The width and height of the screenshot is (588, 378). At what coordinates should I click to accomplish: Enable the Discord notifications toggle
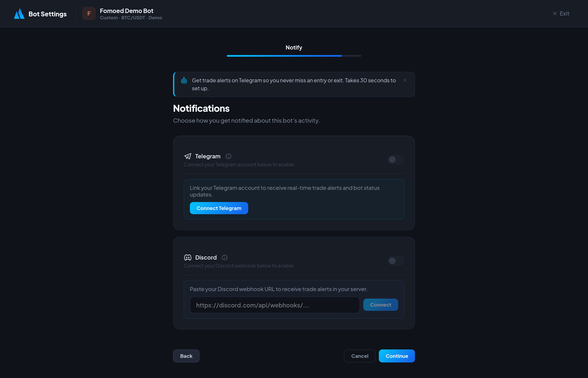coord(396,261)
